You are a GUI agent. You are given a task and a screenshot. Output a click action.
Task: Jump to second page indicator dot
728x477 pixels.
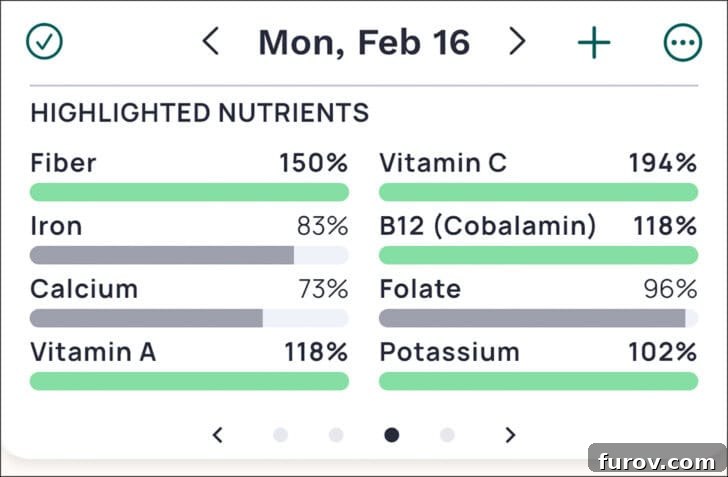point(336,435)
